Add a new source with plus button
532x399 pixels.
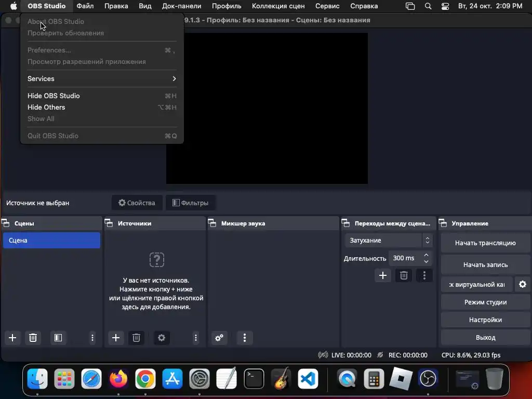click(116, 338)
